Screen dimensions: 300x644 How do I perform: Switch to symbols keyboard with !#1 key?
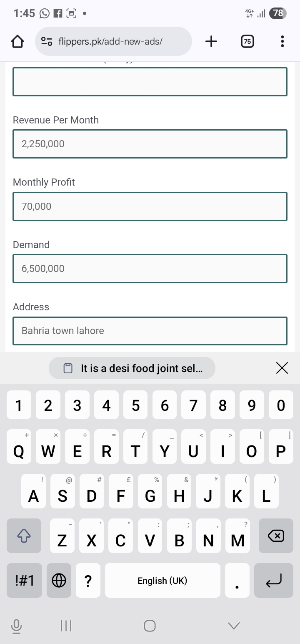(x=24, y=580)
